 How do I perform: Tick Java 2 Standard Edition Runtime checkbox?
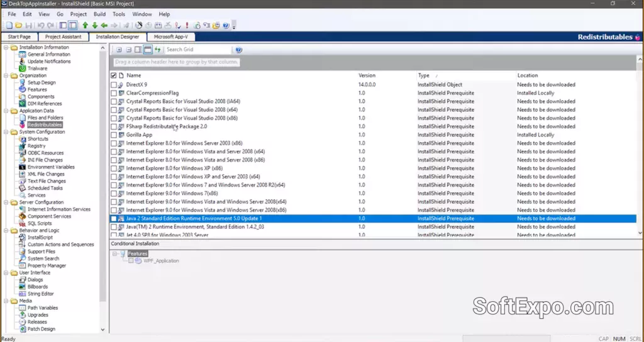coord(114,218)
